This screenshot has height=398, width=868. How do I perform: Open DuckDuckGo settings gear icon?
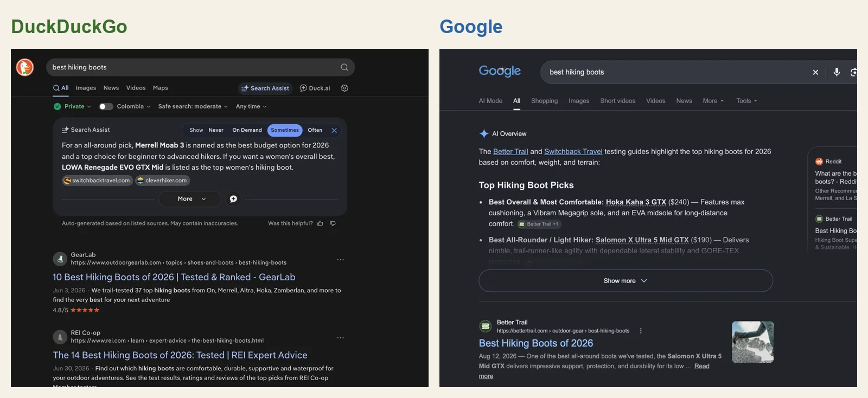tap(344, 88)
